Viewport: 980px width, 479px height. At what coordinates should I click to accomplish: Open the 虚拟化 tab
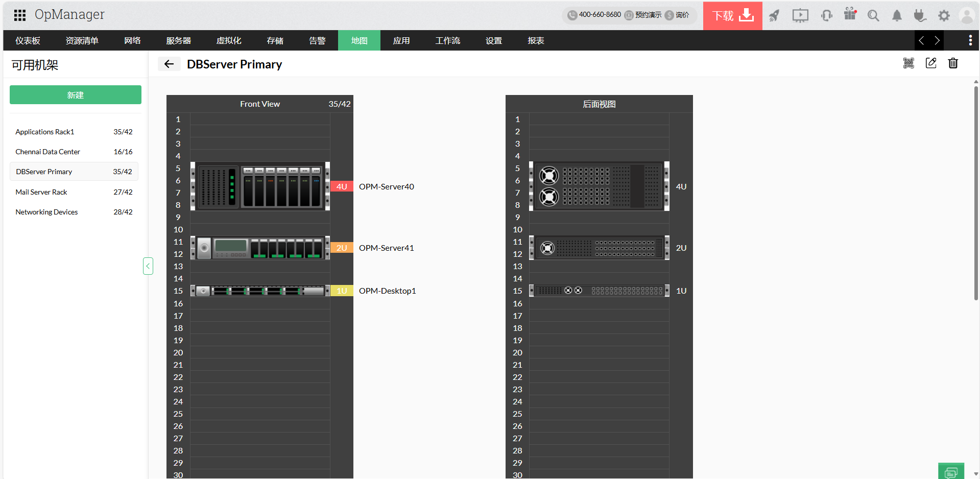tap(229, 40)
